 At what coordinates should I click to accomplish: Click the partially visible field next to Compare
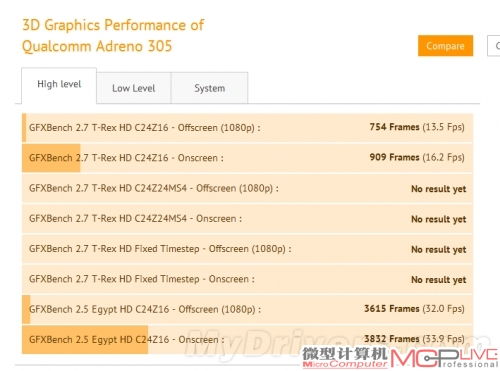(494, 46)
